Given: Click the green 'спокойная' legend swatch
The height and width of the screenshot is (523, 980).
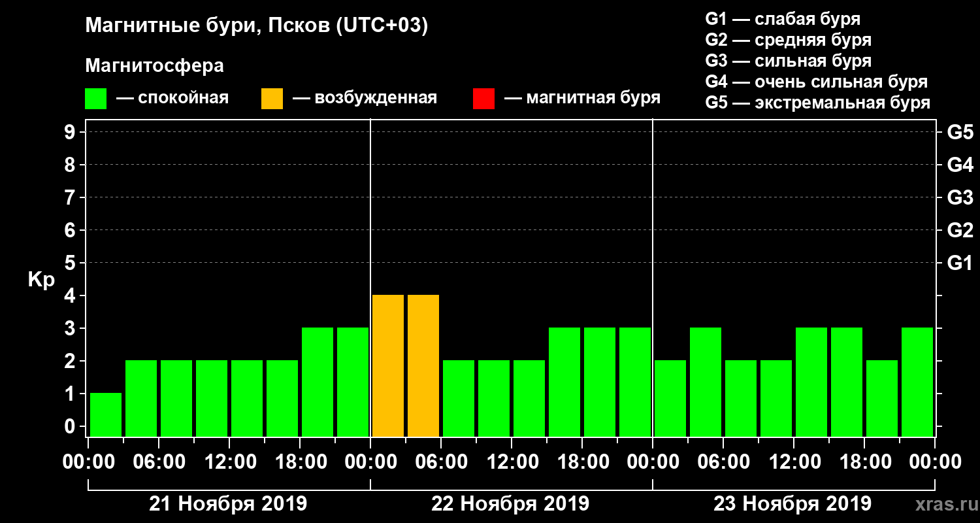Looking at the screenshot, I should 95,99.
